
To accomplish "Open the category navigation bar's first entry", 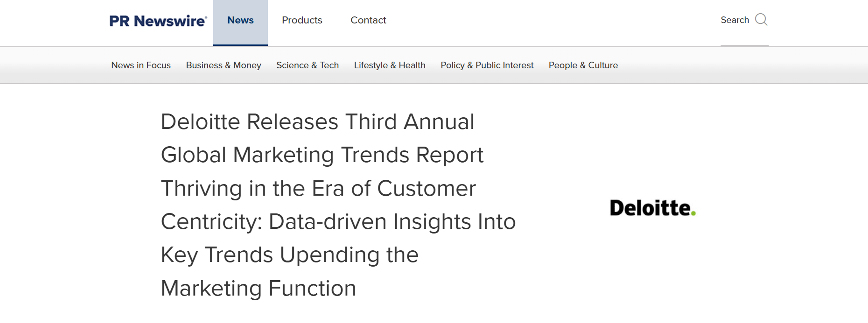I will tap(141, 65).
